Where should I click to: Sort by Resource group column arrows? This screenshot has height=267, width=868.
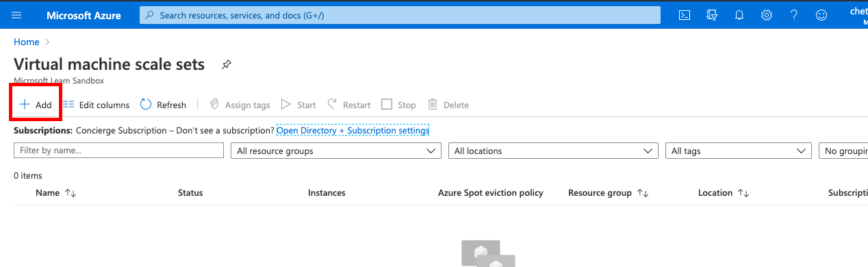[x=643, y=193]
